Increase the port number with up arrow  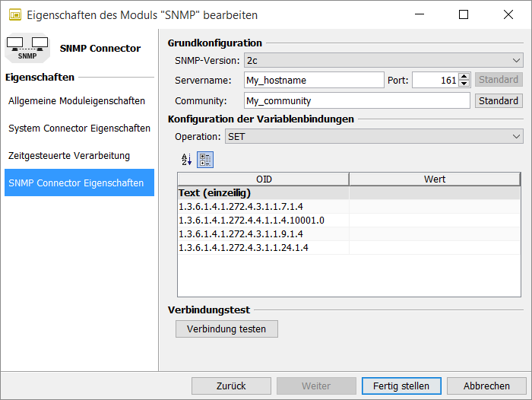point(464,76)
